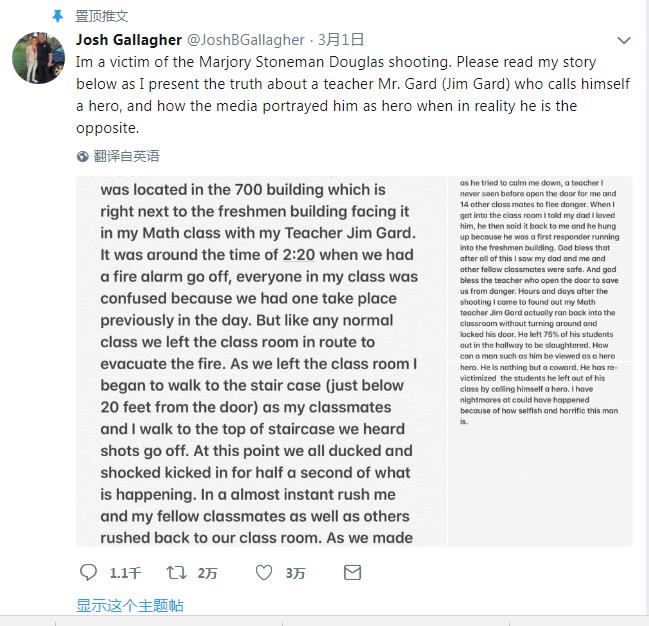Click the reply speech bubble icon
649x626 pixels.
coord(88,573)
